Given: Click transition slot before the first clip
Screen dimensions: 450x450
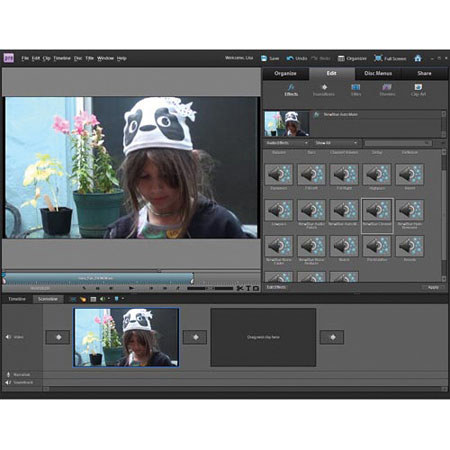Looking at the screenshot, I should click(x=58, y=337).
